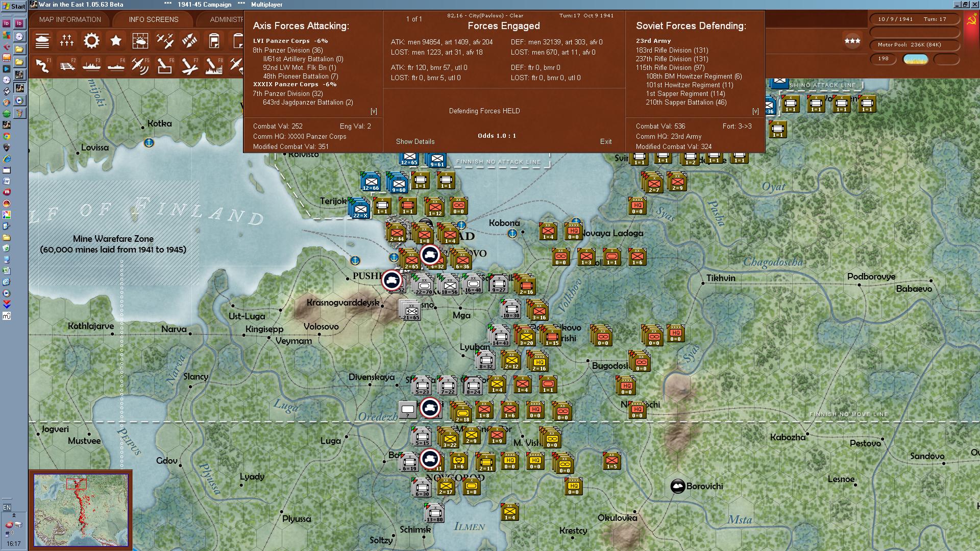Viewport: 980px width, 551px height.
Task: Launch Google Chrome from the quick launch
Action: [7, 136]
